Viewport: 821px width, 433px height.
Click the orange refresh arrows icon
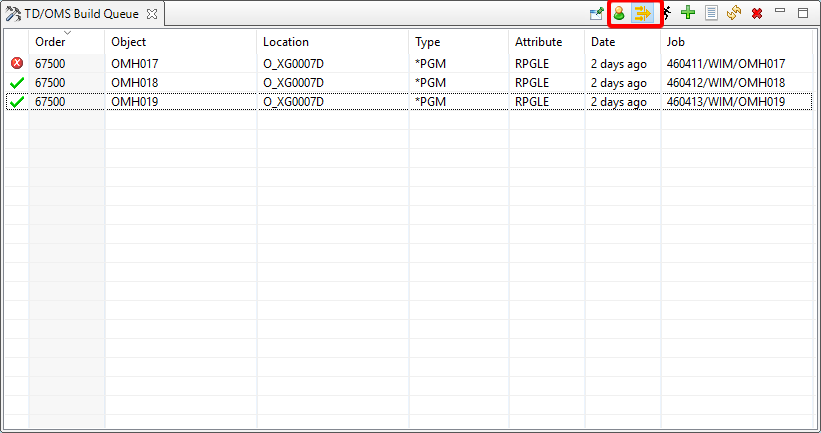[734, 14]
